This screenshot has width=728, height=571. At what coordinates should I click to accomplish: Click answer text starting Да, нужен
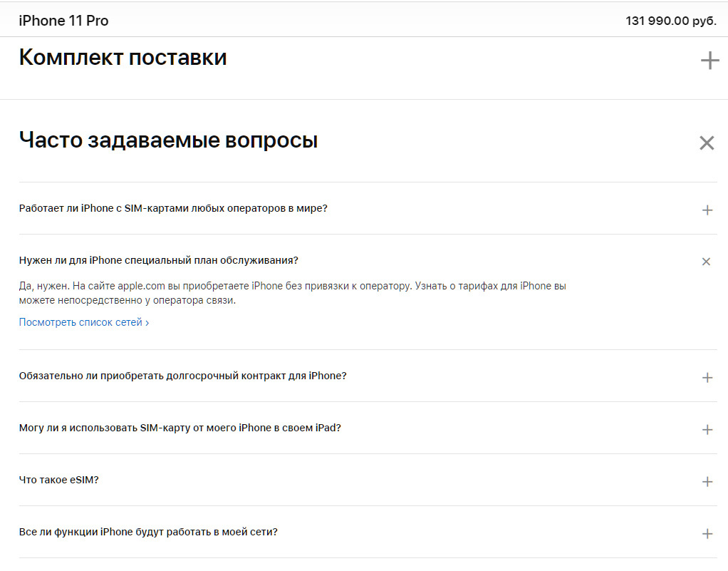pyautogui.click(x=293, y=293)
